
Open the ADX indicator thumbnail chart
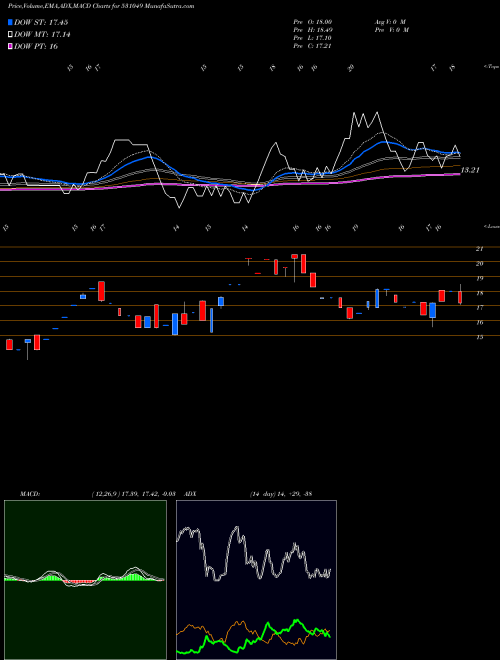pyautogui.click(x=256, y=580)
